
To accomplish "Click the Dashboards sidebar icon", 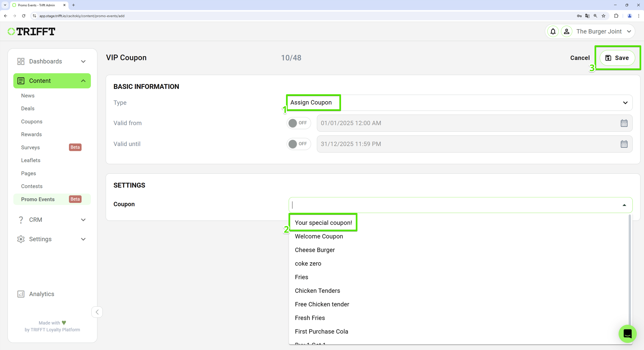I will point(21,61).
